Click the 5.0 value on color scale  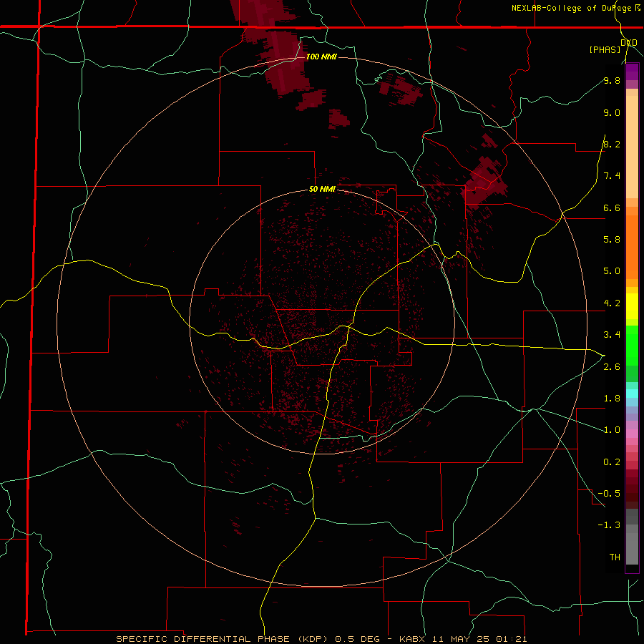(x=612, y=271)
